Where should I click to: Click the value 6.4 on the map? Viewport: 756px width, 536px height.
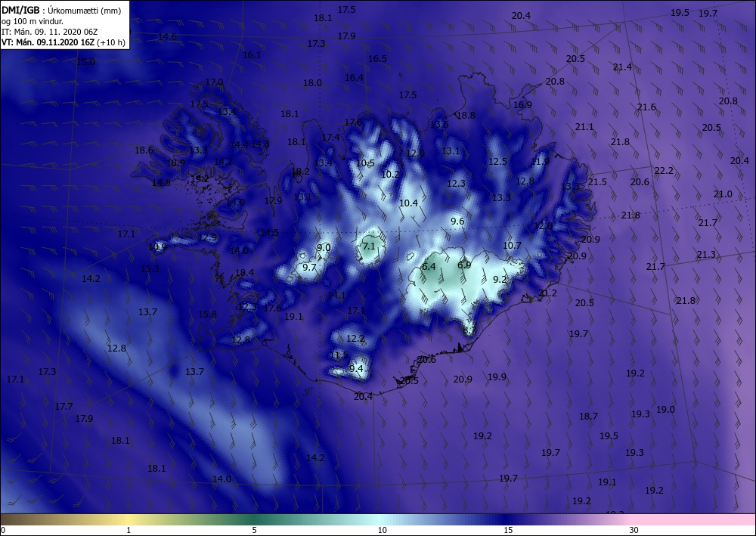point(429,267)
